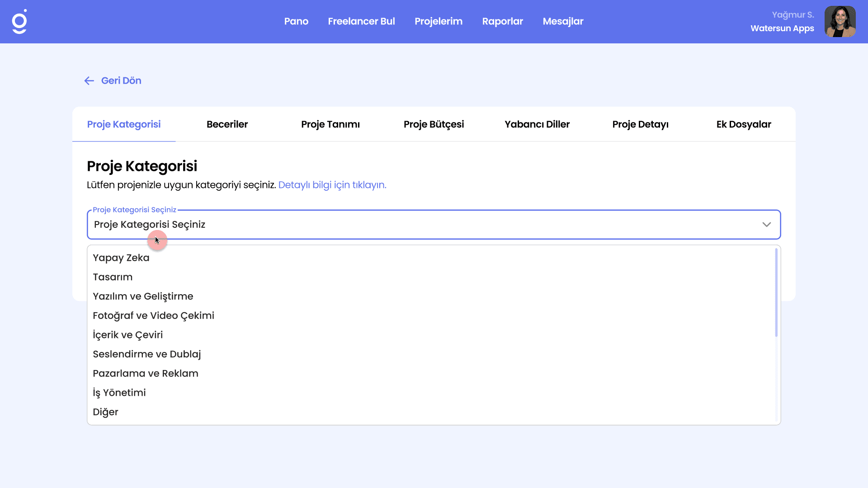This screenshot has width=868, height=488.
Task: Open Freelancer Bul in the navigation
Action: tap(361, 21)
